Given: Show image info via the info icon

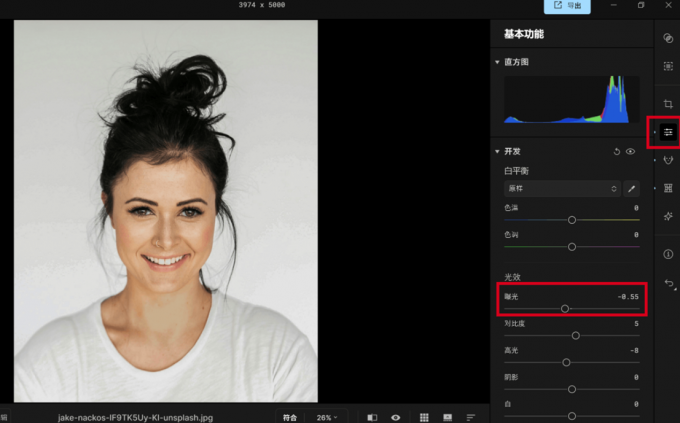Looking at the screenshot, I should click(x=668, y=255).
